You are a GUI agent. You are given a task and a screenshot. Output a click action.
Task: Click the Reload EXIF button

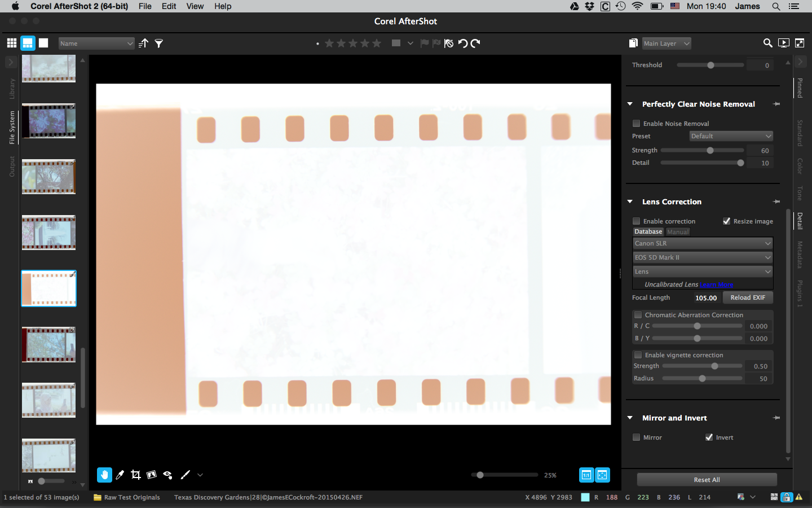coord(748,297)
